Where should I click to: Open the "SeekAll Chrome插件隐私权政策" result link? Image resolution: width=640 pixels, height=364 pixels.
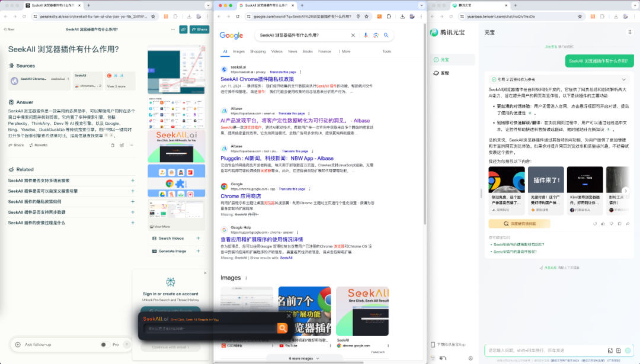point(257,79)
